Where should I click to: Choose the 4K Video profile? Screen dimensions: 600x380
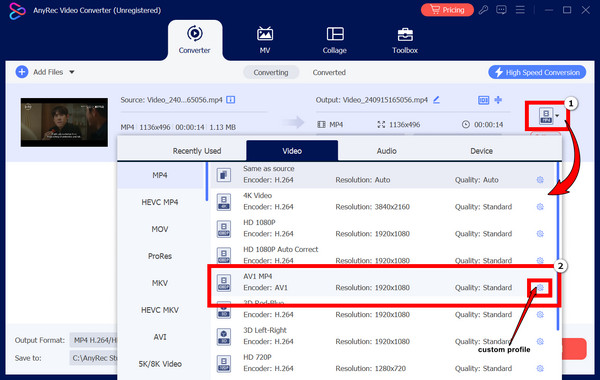click(x=382, y=201)
